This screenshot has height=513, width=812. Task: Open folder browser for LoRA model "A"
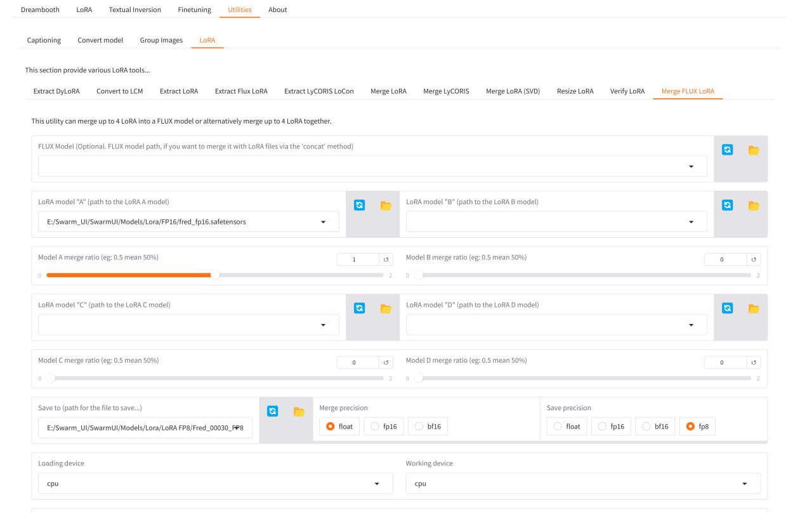pyautogui.click(x=386, y=205)
